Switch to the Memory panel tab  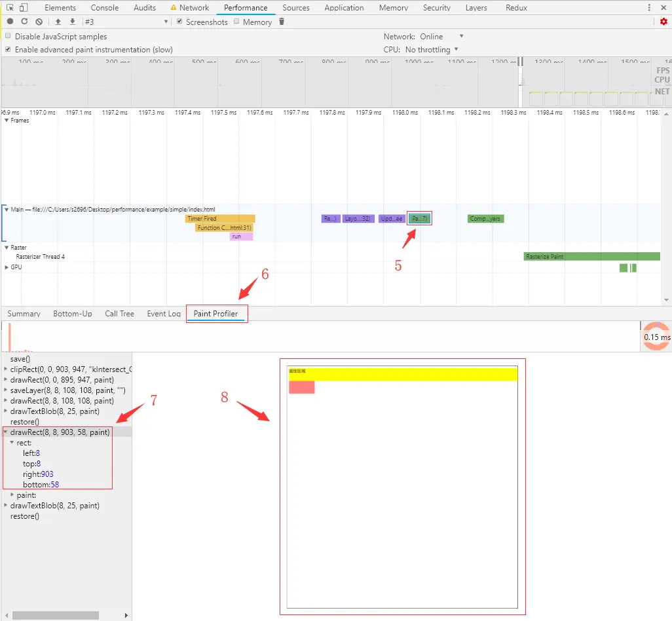[394, 8]
